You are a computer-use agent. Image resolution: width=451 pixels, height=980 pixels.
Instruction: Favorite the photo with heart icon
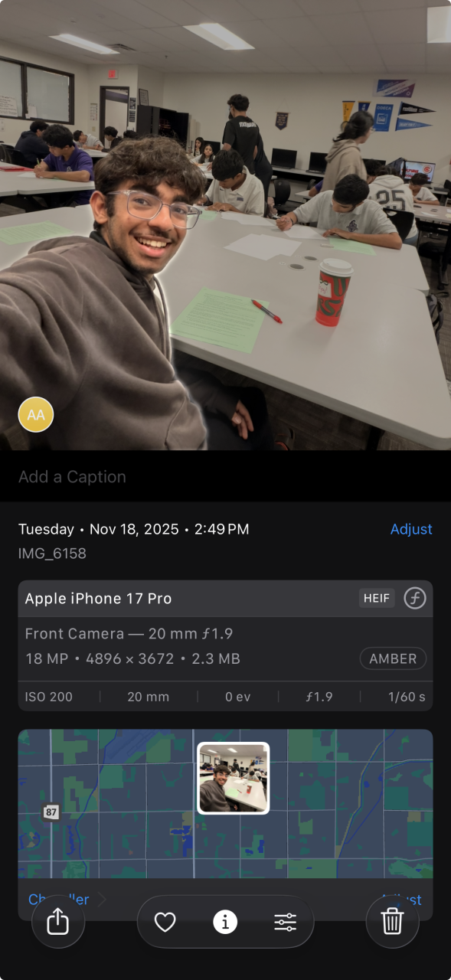click(x=165, y=923)
